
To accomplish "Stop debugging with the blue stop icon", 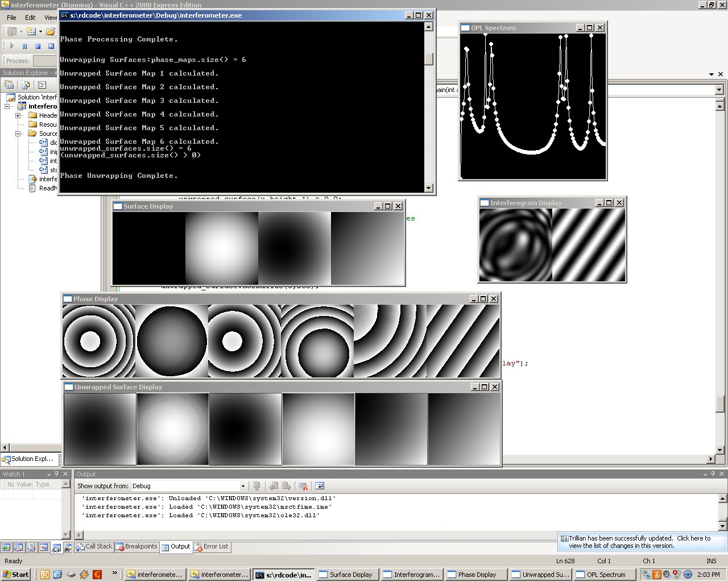I will coord(38,46).
